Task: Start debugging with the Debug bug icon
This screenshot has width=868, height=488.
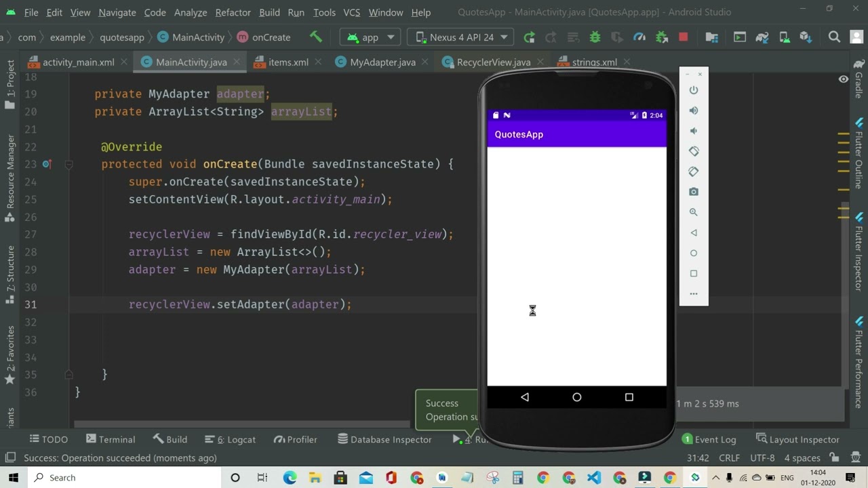Action: click(x=595, y=37)
